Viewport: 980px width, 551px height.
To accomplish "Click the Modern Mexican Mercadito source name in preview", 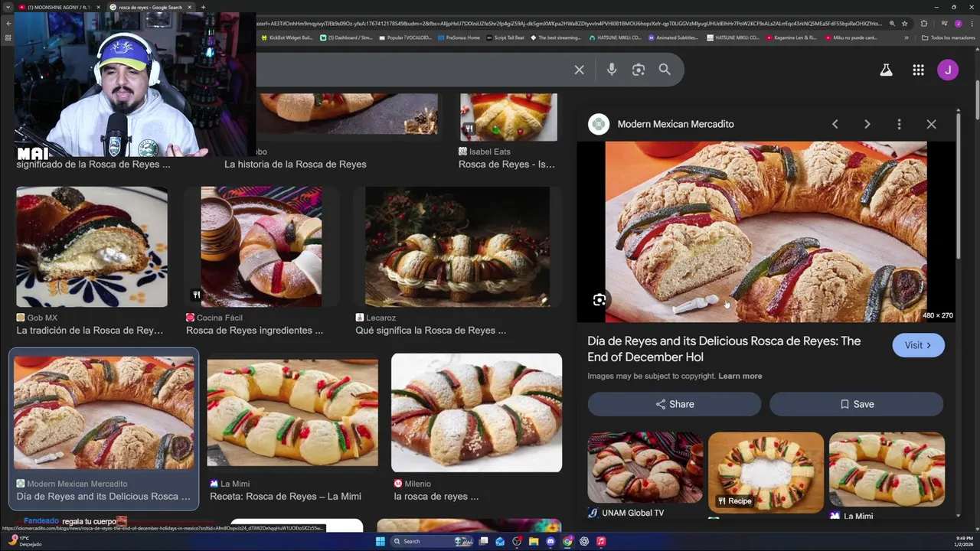I will [x=675, y=124].
